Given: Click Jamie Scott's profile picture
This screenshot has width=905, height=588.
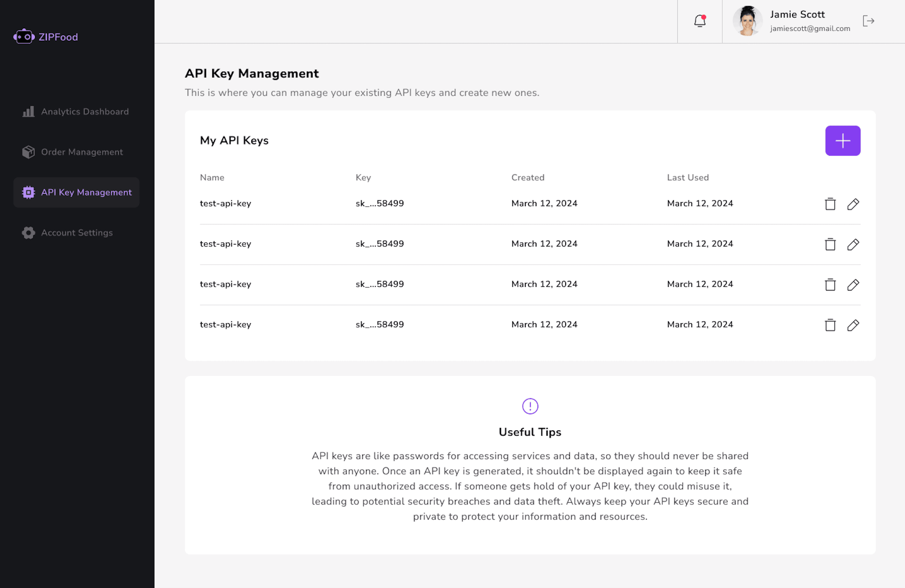Looking at the screenshot, I should [747, 21].
